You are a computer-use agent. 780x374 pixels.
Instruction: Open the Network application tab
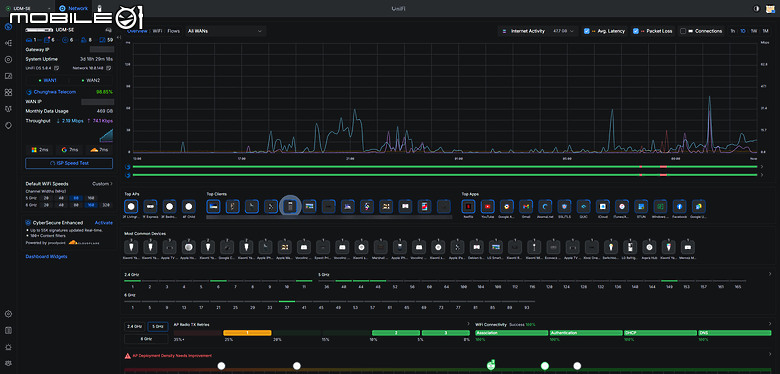click(73, 8)
